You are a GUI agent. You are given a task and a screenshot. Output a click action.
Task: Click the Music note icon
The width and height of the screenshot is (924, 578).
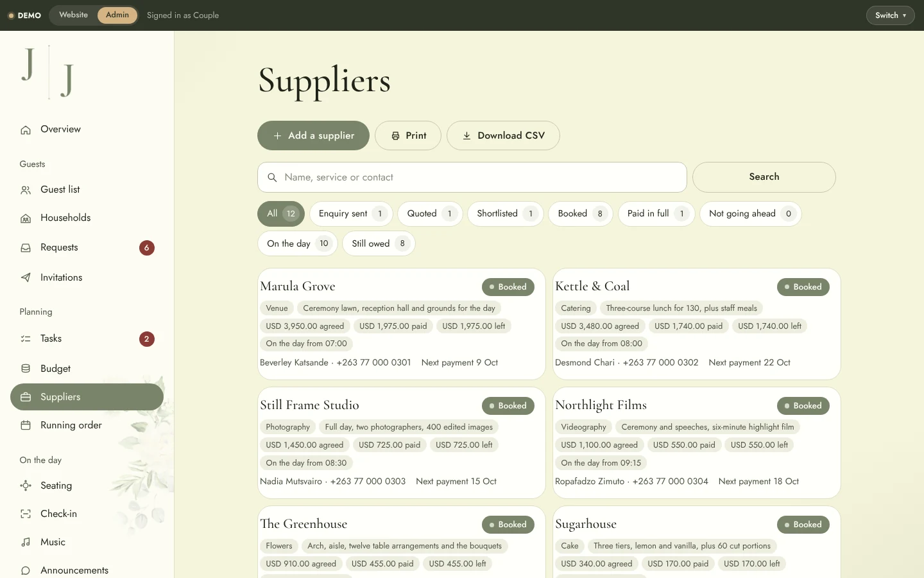point(26,542)
